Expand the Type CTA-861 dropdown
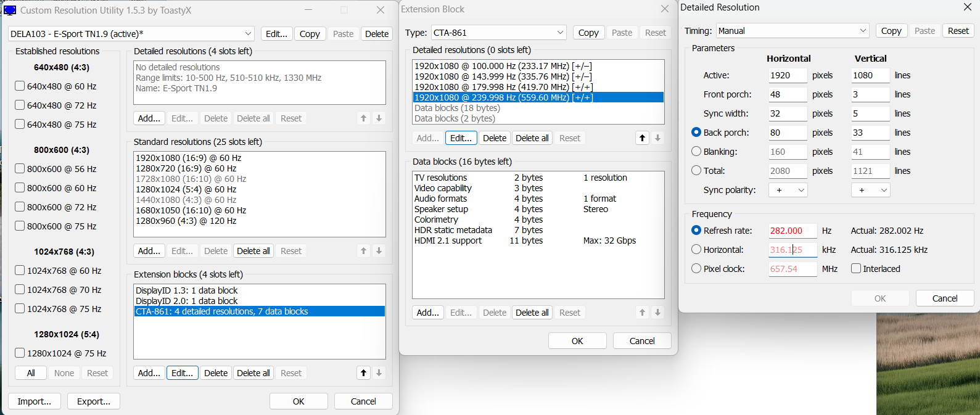 click(498, 33)
